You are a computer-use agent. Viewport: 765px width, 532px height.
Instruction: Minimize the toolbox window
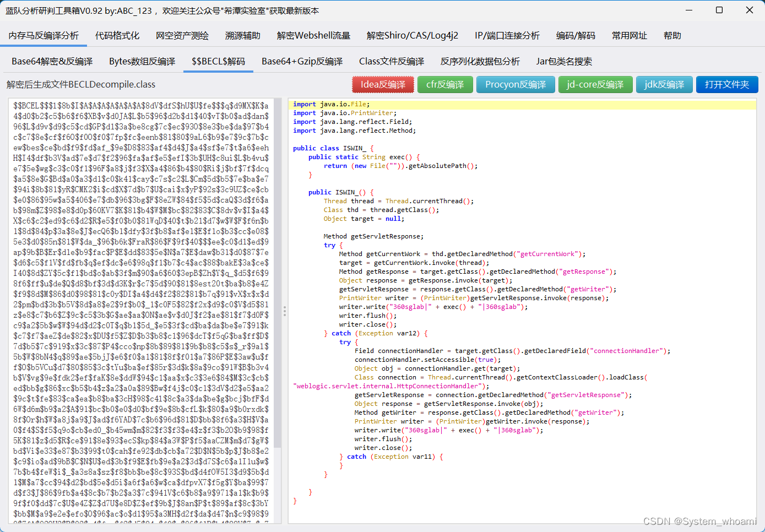[689, 10]
